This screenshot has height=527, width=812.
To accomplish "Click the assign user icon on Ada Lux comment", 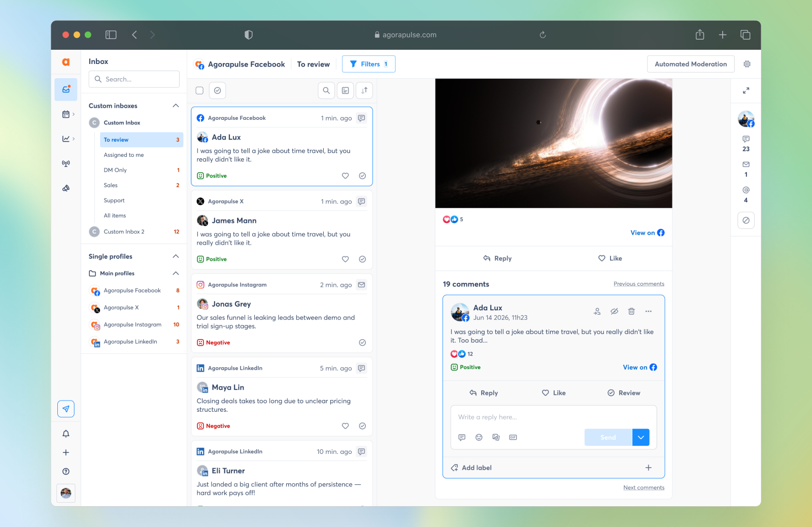I will [x=597, y=311].
